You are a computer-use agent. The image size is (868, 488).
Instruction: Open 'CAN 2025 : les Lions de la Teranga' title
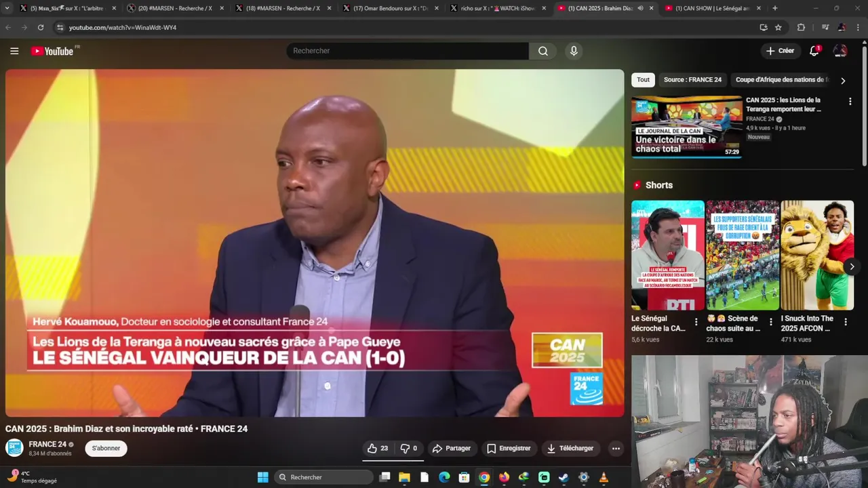783,104
